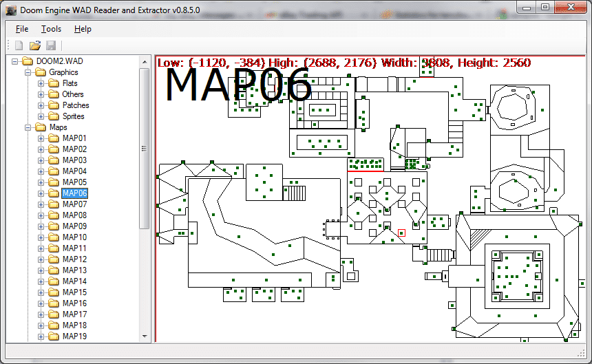Click the red-highlighted thing on the map
Image resolution: width=592 pixels, height=364 pixels.
point(401,233)
